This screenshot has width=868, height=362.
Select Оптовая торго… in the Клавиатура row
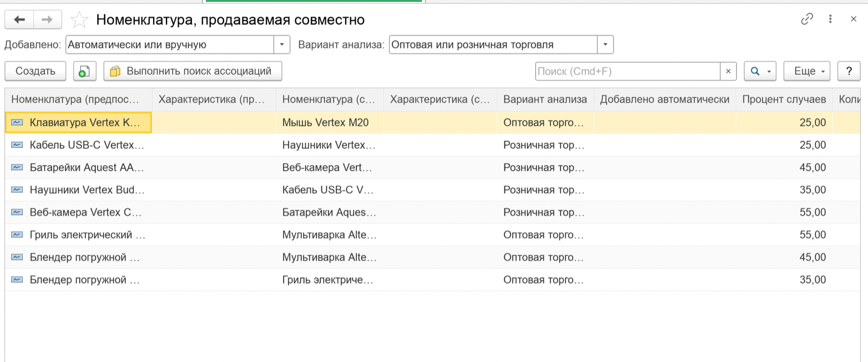(x=545, y=123)
